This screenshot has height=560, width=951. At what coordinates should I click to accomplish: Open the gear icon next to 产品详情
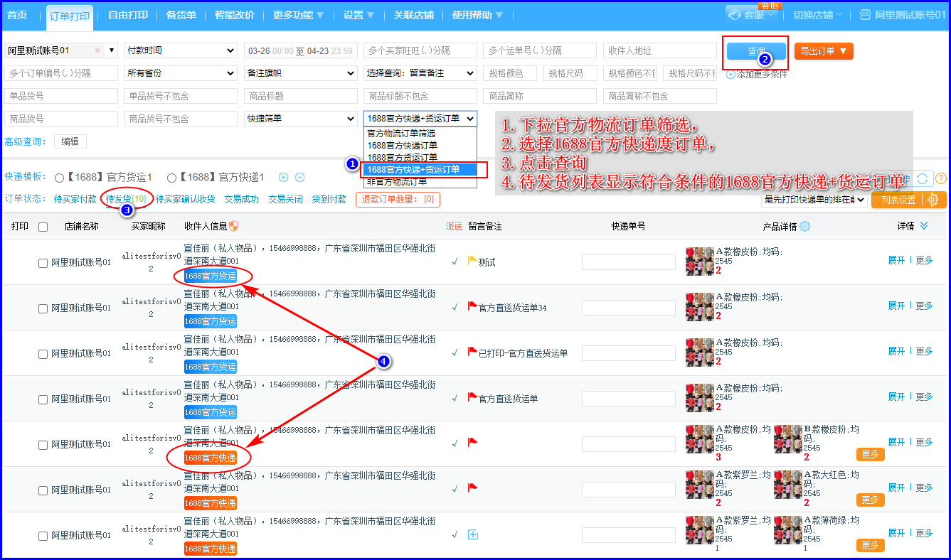[804, 226]
